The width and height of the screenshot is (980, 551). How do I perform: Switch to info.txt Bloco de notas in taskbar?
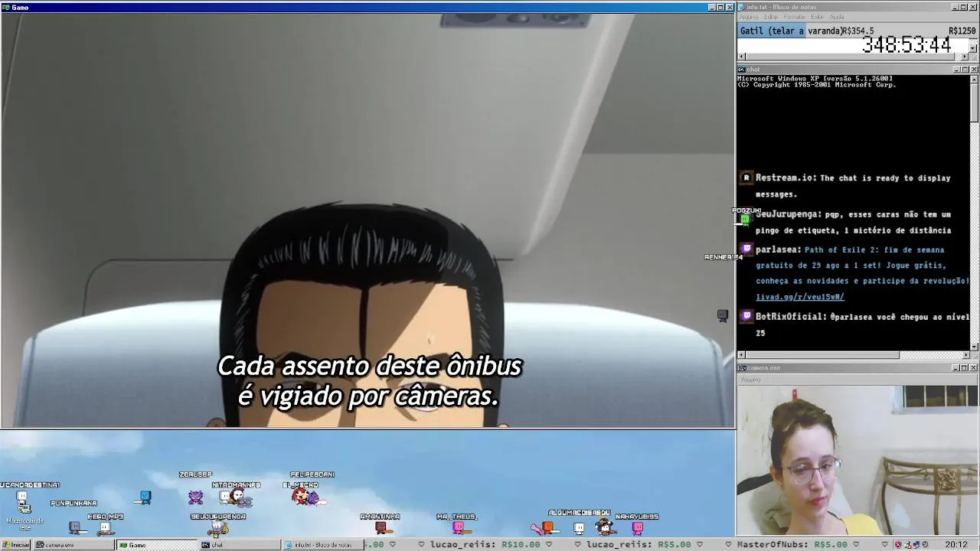tap(323, 545)
